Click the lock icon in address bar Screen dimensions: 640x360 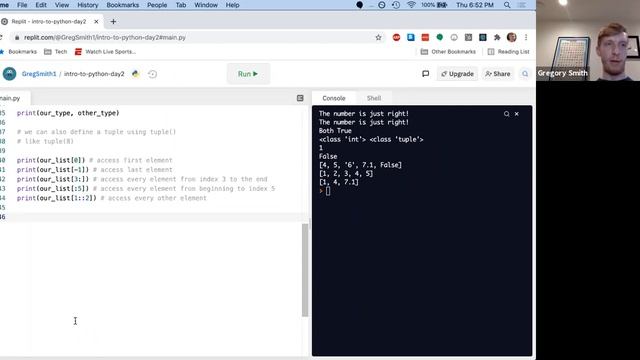(x=17, y=38)
